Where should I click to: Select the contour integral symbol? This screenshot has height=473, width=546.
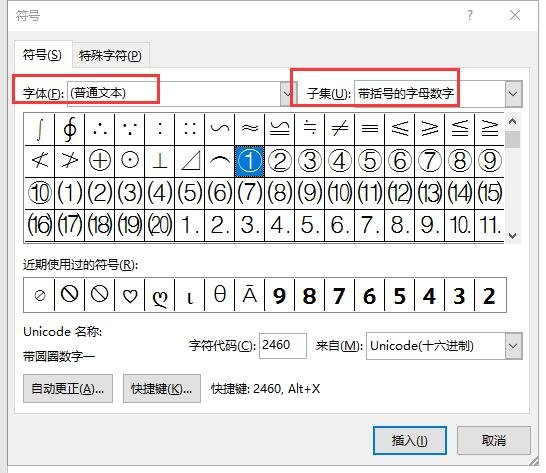tap(70, 129)
